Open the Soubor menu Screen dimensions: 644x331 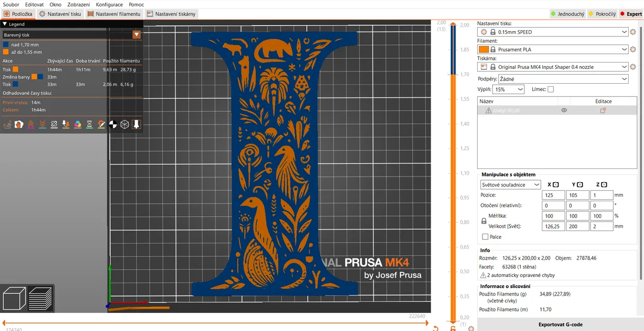coord(11,4)
